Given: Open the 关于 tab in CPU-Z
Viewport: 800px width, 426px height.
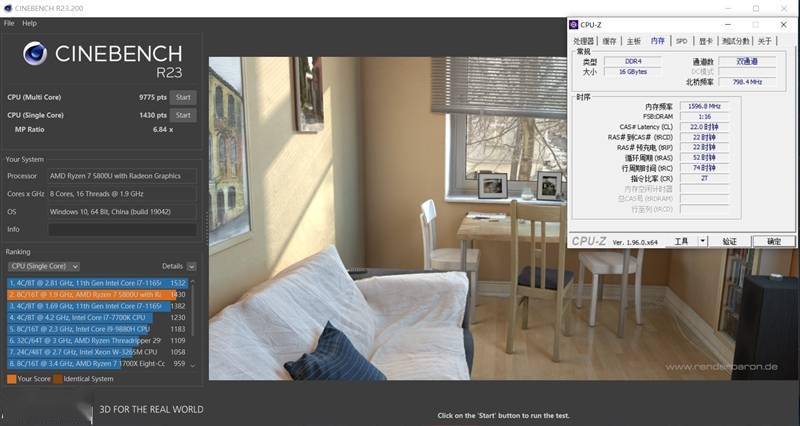Looking at the screenshot, I should click(764, 41).
